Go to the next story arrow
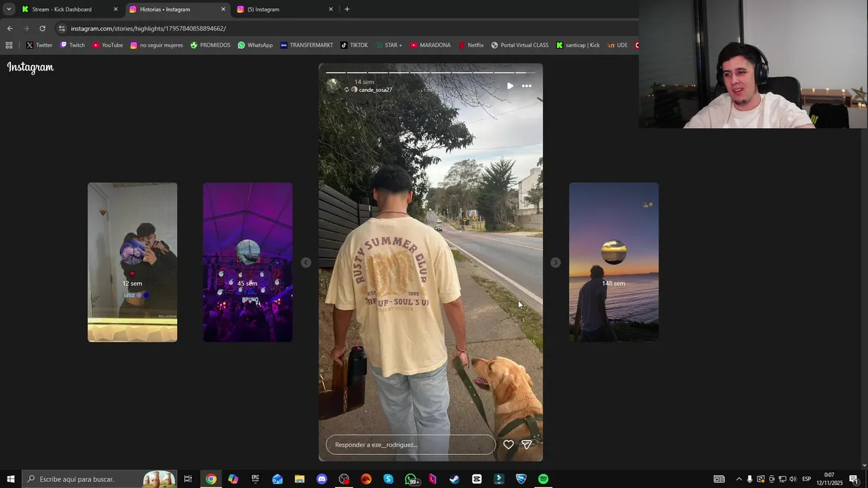Screen dimensions: 868x488 tap(555, 262)
